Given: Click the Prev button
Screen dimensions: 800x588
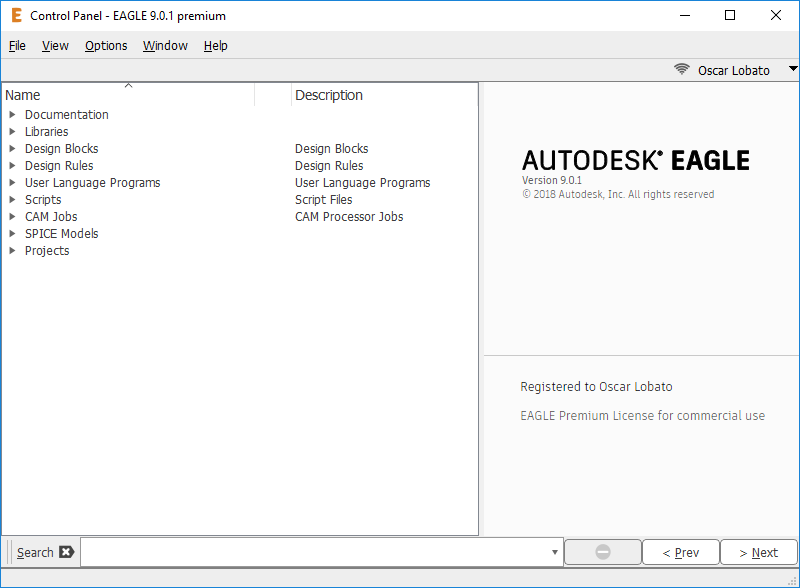Looking at the screenshot, I should tap(680, 552).
